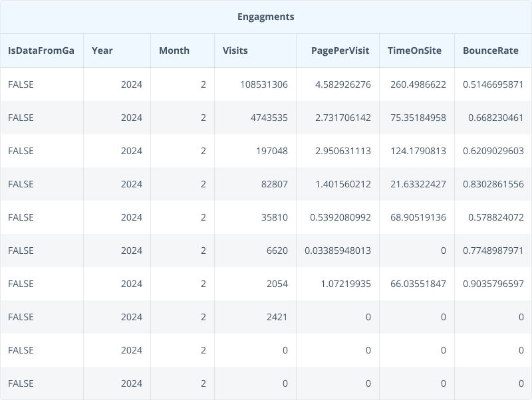Click the BounceRate value 0.578824072
532x400 pixels.
click(x=496, y=217)
